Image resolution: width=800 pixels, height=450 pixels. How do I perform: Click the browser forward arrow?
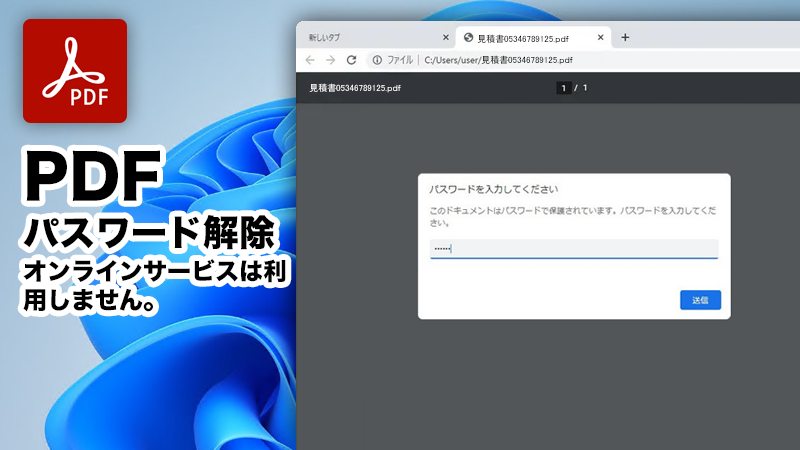pos(330,60)
